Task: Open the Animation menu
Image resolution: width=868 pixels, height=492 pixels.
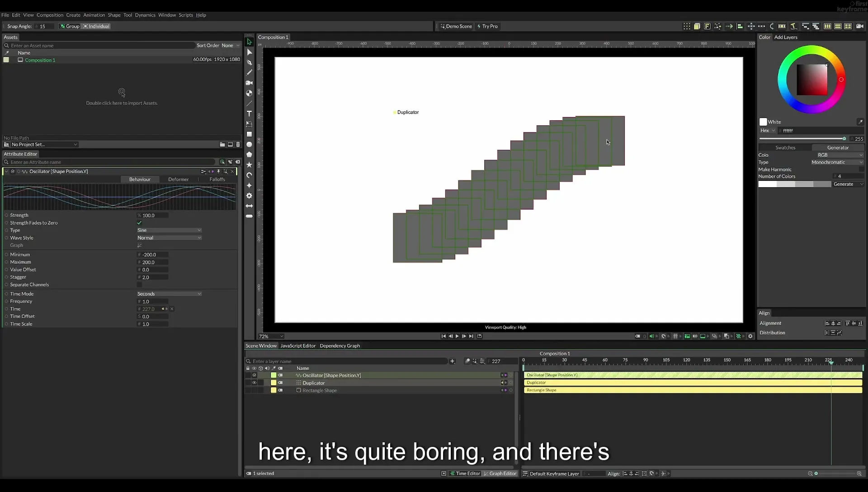Action: click(x=94, y=15)
